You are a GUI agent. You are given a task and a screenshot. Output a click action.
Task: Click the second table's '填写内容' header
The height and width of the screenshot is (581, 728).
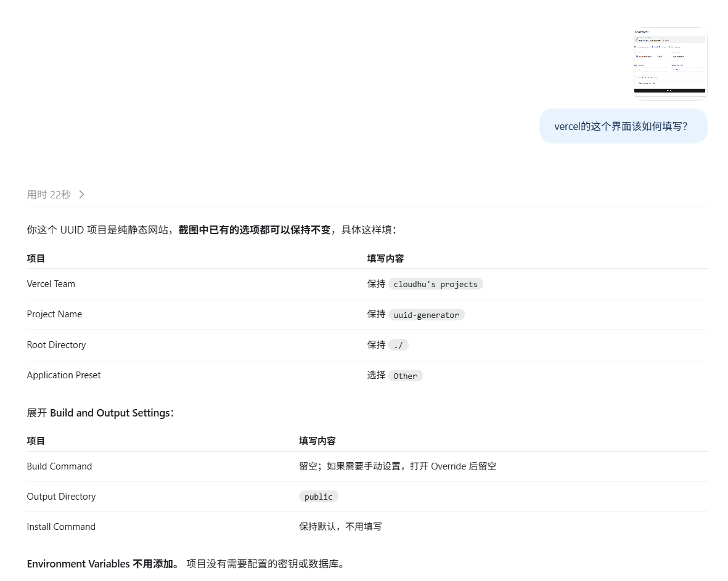tap(317, 441)
